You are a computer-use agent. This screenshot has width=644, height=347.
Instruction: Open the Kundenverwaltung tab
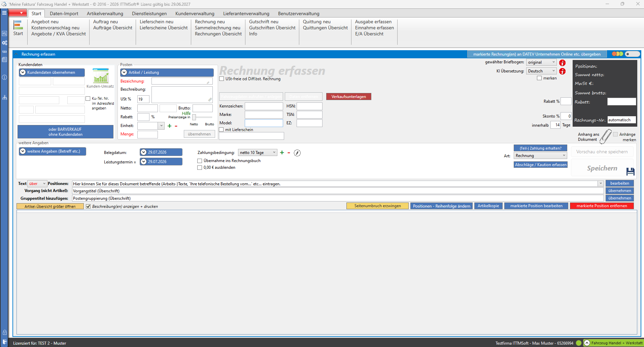pyautogui.click(x=195, y=13)
